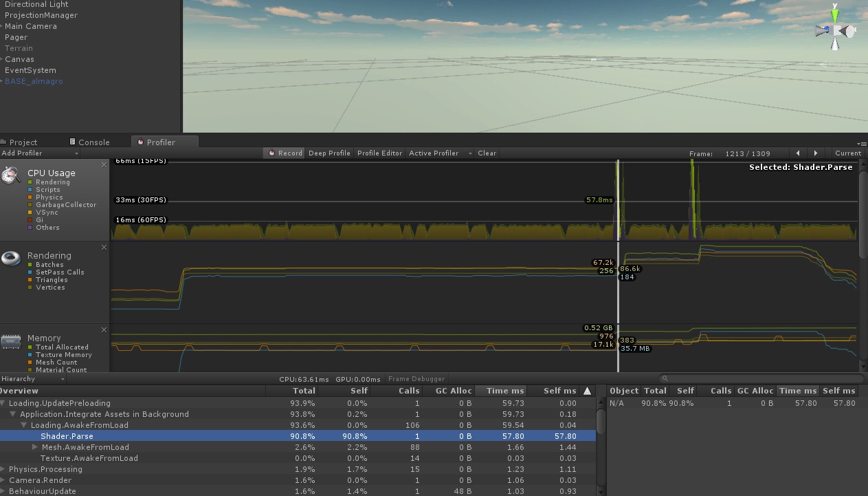This screenshot has width=868, height=496.
Task: Expand the Mesh.AwakeFromLoad entry
Action: [34, 447]
